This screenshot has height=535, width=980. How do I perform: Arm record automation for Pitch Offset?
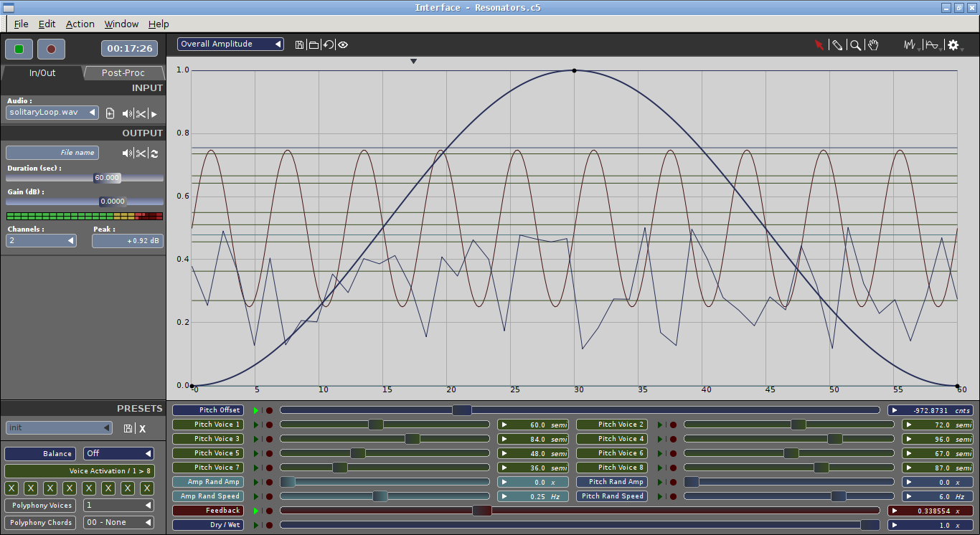click(x=269, y=410)
